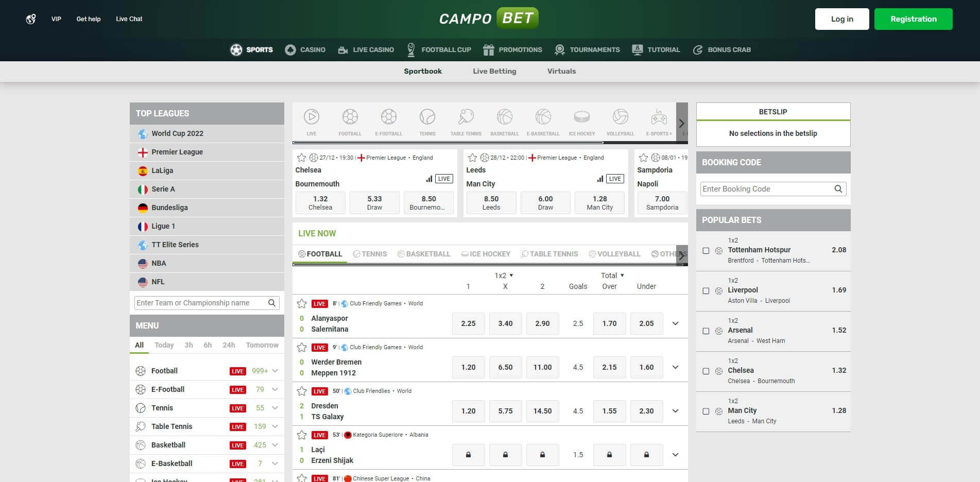
Task: Star the Laçi vs Erzeni Shijak match
Action: pyautogui.click(x=302, y=435)
